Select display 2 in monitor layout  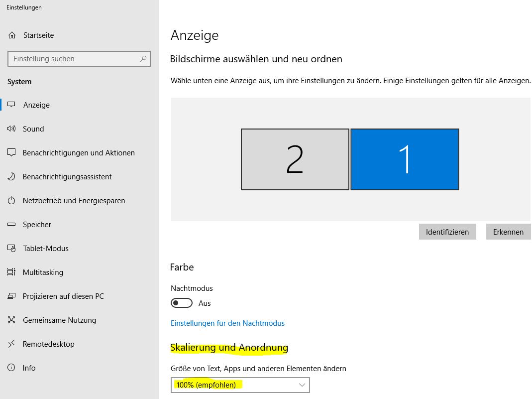tap(295, 159)
